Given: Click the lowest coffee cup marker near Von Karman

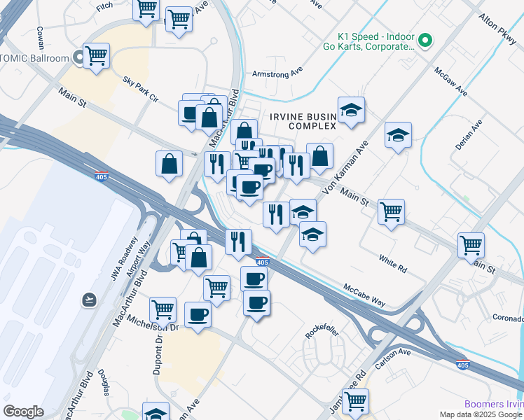Looking at the screenshot, I should pyautogui.click(x=256, y=304).
